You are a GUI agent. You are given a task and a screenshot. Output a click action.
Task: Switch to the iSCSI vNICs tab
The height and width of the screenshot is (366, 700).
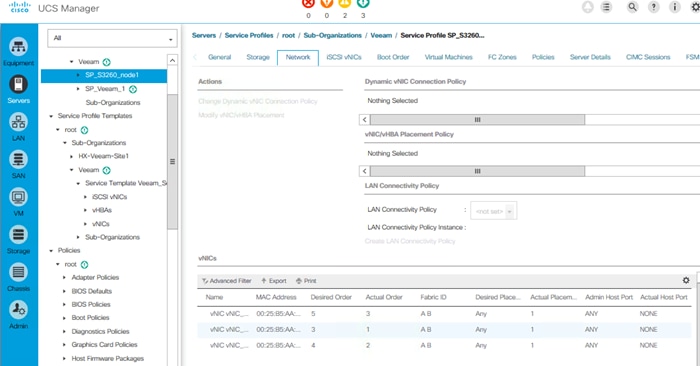[x=344, y=57]
